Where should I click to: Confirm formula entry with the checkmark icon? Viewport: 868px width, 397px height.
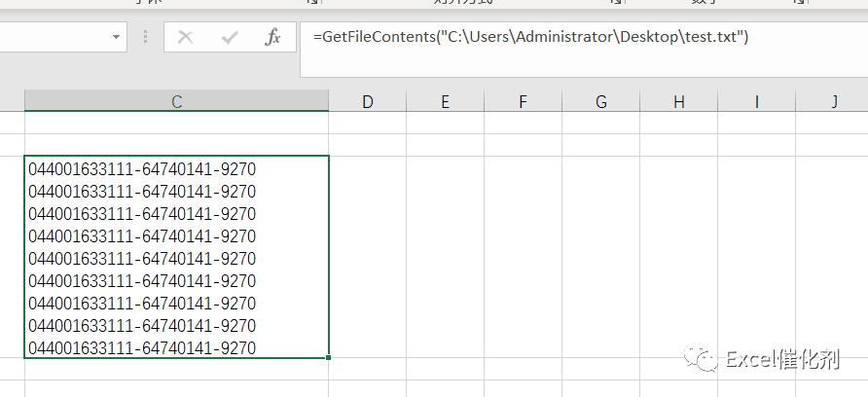pyautogui.click(x=230, y=38)
